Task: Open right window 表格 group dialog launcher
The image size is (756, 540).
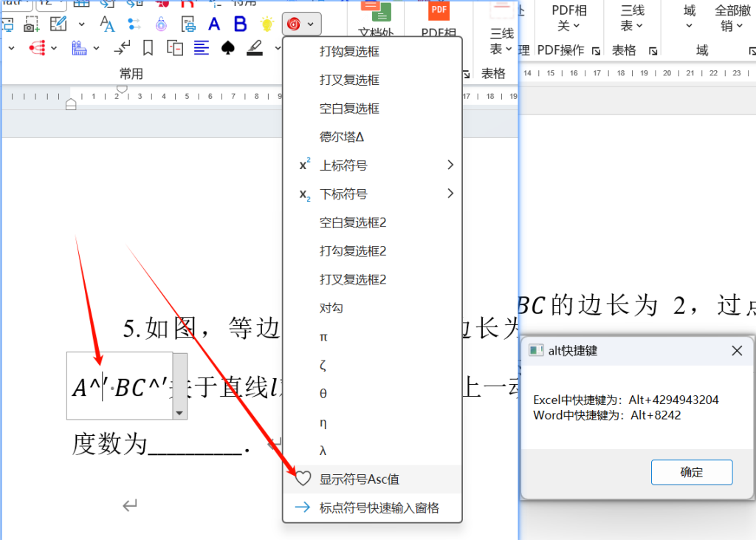Action: pos(653,51)
